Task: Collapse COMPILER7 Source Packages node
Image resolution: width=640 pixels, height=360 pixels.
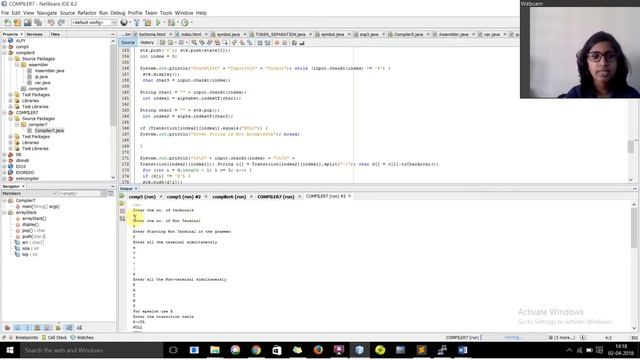Action: 11,119
